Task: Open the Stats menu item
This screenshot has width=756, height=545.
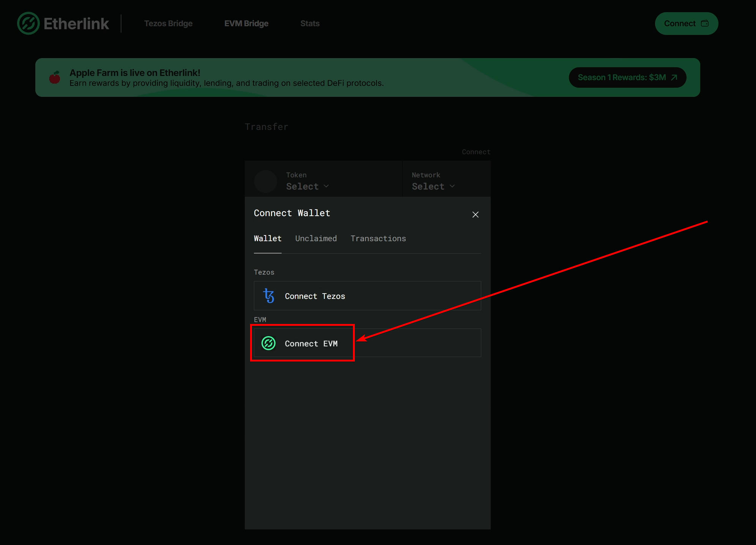Action: pyautogui.click(x=310, y=24)
